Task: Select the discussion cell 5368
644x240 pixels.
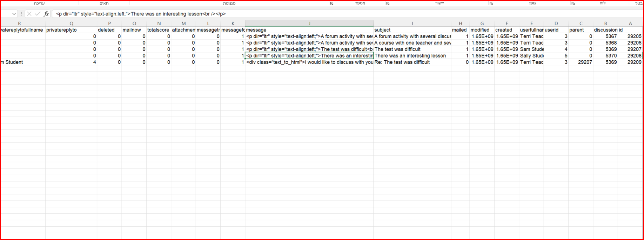Action: pos(605,43)
